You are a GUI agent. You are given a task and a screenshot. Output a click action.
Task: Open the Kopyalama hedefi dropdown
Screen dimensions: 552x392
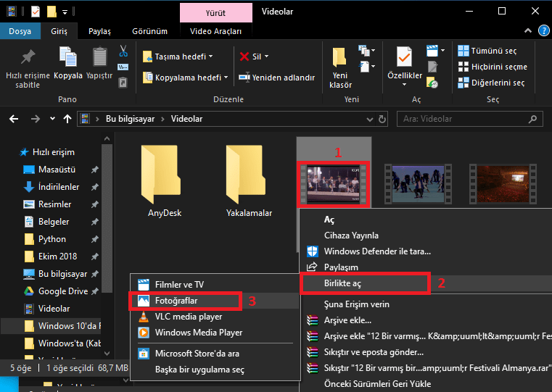pyautogui.click(x=226, y=78)
